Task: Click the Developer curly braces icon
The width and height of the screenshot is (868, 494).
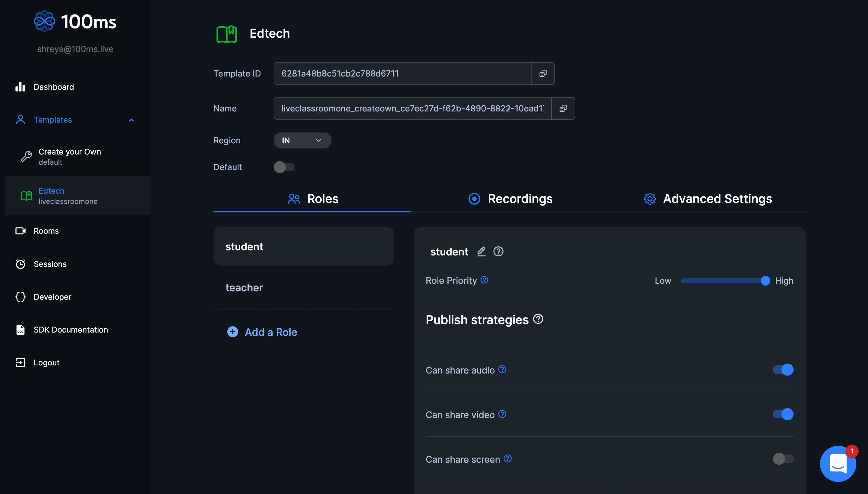Action: pos(21,297)
